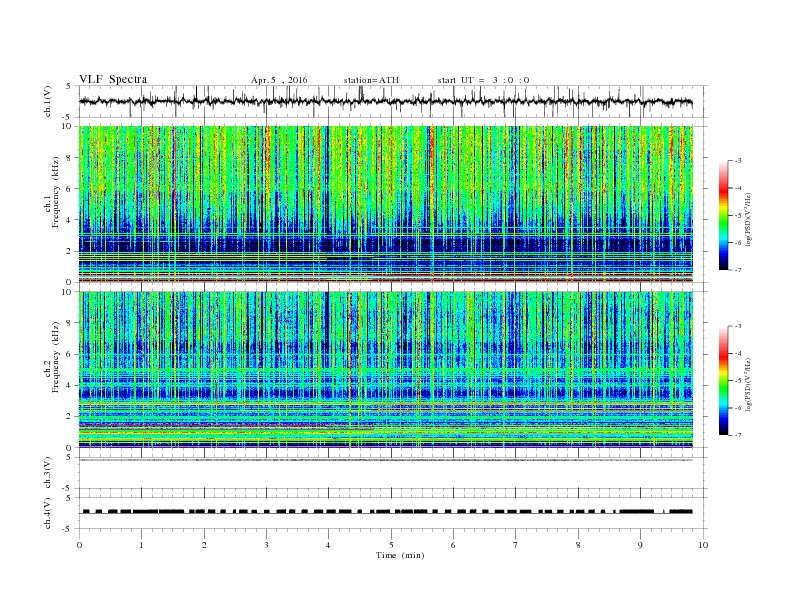The image size is (792, 612).
Task: Click the "-3" tick on ch.1 color bar
Action: tap(738, 161)
